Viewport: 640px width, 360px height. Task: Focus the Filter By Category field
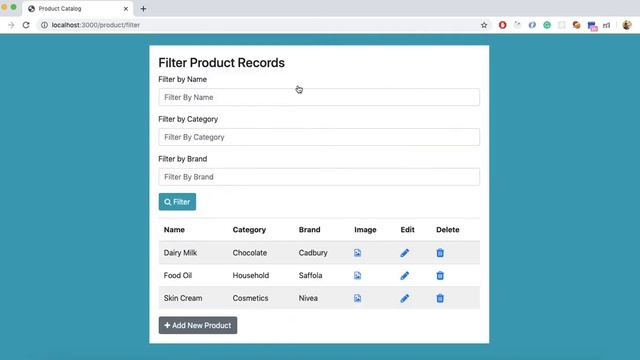[319, 137]
